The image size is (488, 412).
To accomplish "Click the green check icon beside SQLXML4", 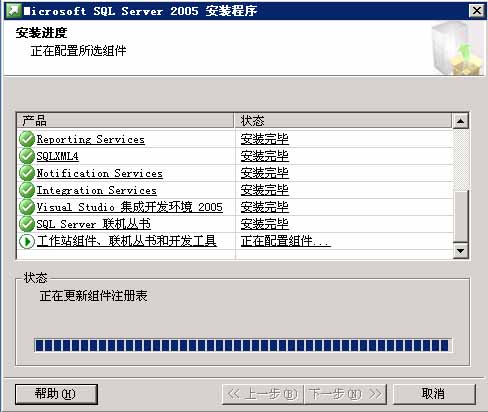I will tap(27, 156).
